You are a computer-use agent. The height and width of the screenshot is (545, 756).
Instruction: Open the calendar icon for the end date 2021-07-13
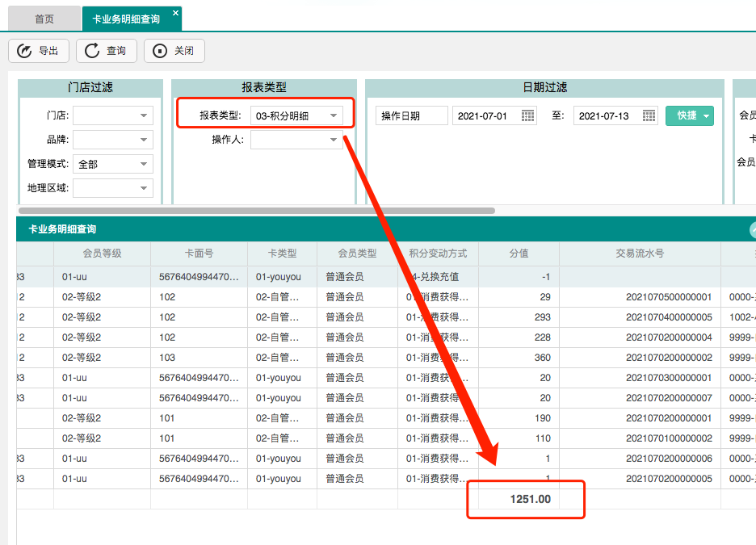(649, 115)
